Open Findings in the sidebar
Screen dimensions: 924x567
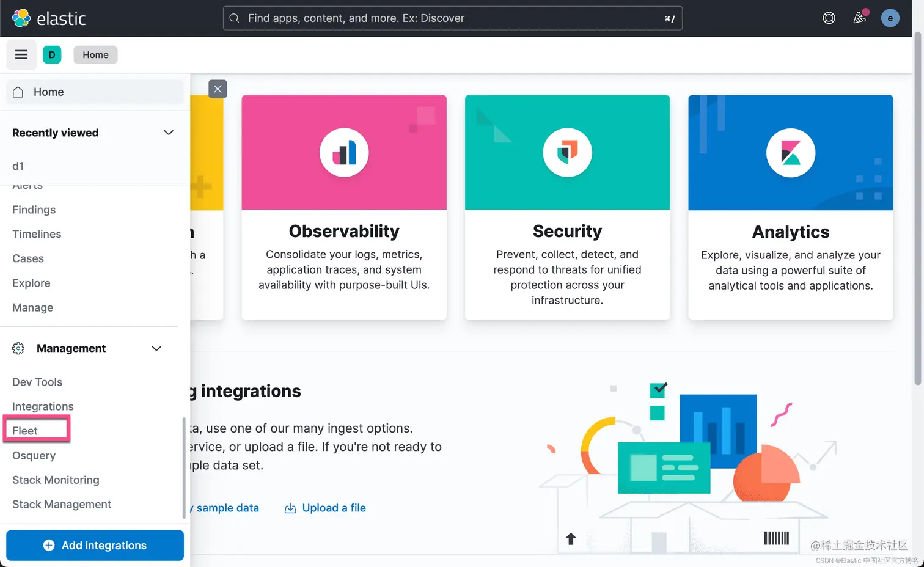click(34, 210)
